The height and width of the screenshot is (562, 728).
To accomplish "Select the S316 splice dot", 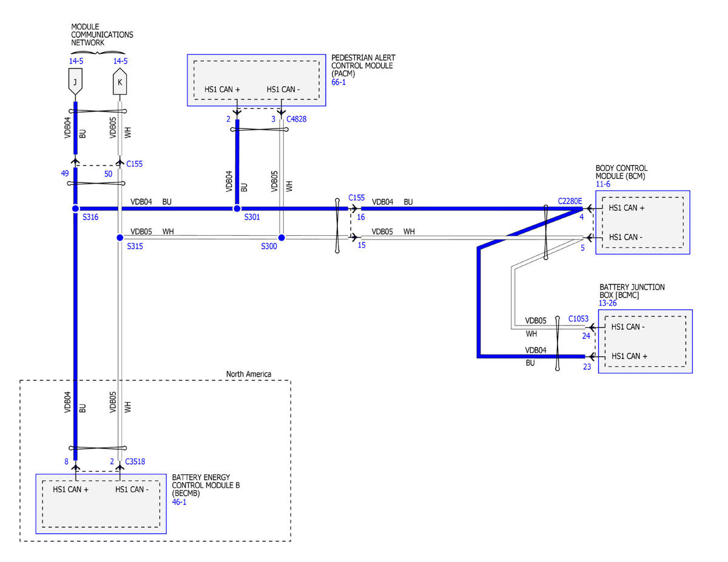I will coord(75,209).
